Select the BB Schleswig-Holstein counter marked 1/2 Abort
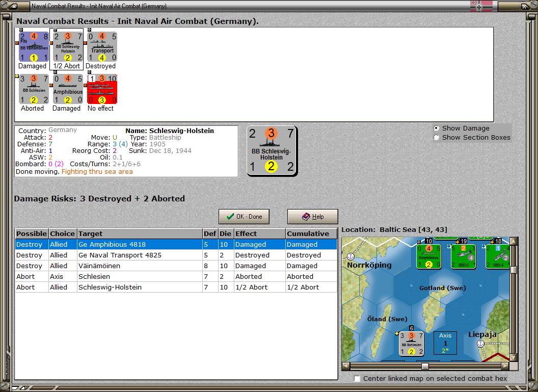Screen dimensions: 538x392 coord(68,47)
